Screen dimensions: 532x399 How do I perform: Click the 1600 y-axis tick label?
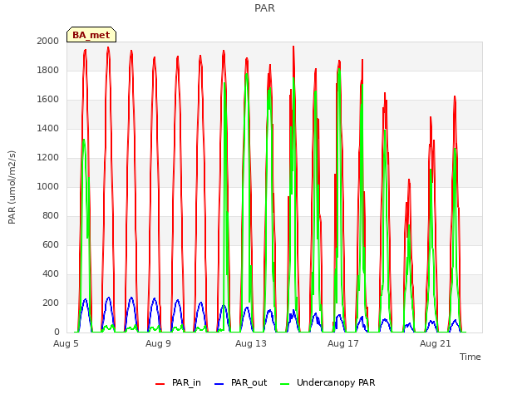[48, 100]
